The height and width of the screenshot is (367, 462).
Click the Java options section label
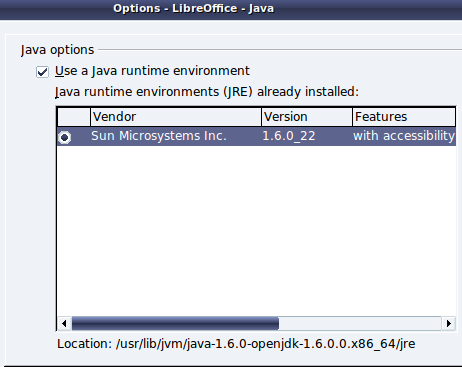(x=57, y=50)
